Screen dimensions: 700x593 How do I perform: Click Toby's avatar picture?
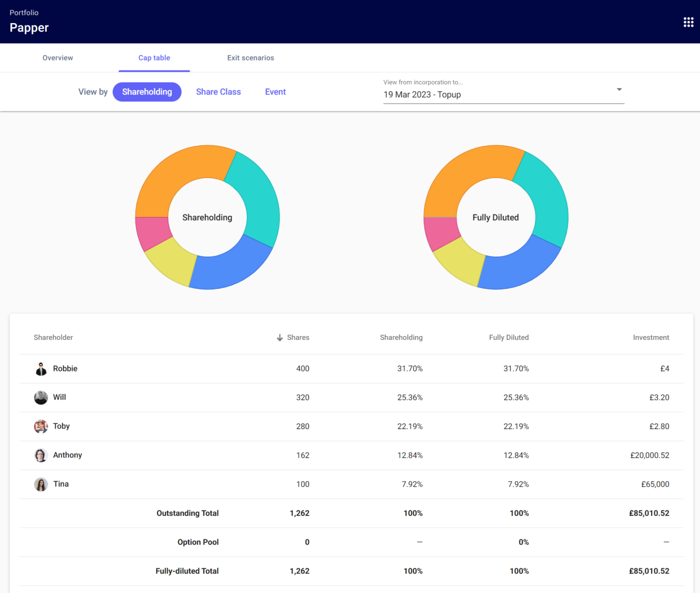[41, 426]
